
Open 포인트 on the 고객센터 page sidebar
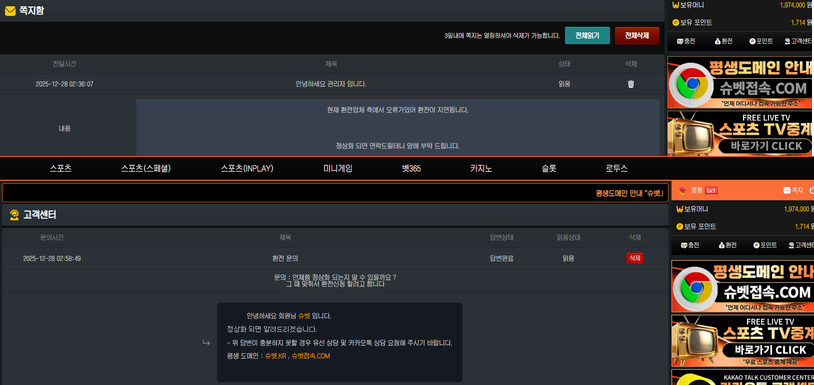[765, 245]
